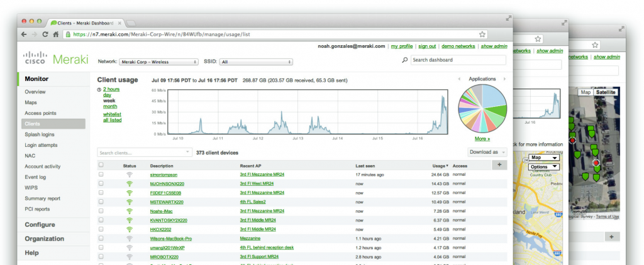Screen dimensions: 644x265
Task: Select Event log in the sidebar
Action: click(35, 177)
